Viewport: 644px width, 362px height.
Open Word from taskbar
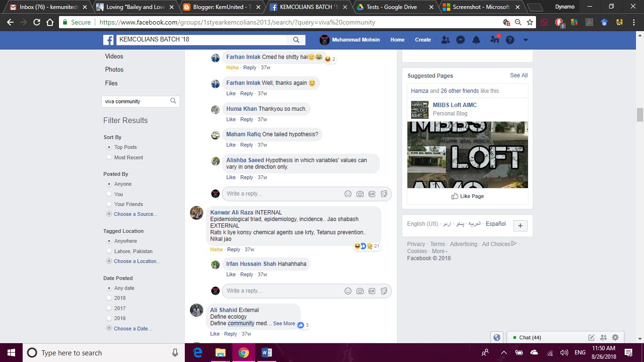click(x=266, y=353)
